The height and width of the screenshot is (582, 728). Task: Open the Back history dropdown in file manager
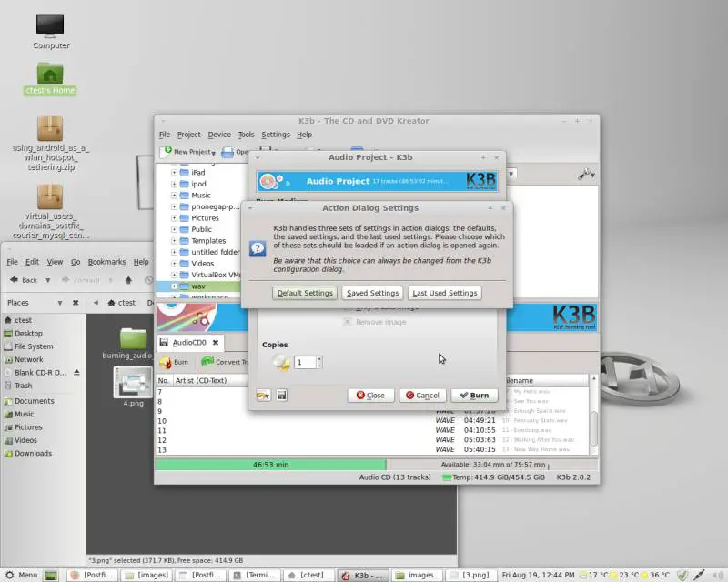coord(47,280)
